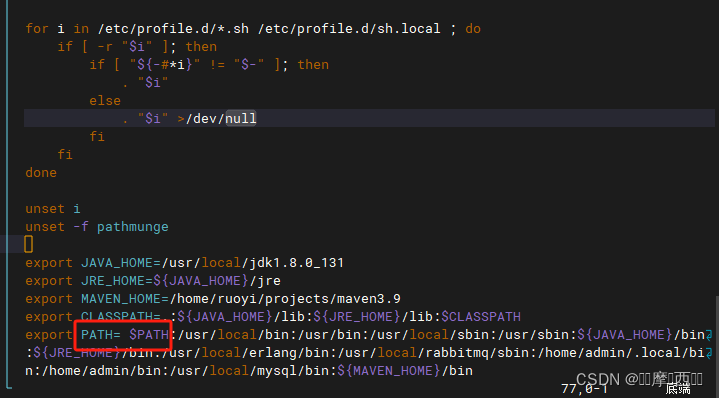
Task: Click the JAVA_HOME= variable name after export
Action: click(121, 263)
